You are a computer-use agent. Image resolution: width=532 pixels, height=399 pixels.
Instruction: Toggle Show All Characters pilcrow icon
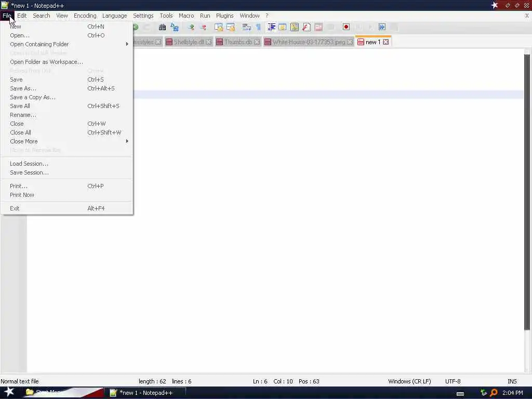tap(258, 27)
